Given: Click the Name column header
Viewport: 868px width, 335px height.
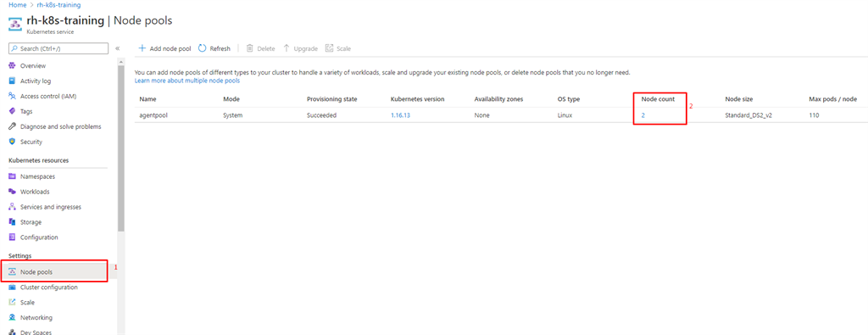Looking at the screenshot, I should point(147,99).
